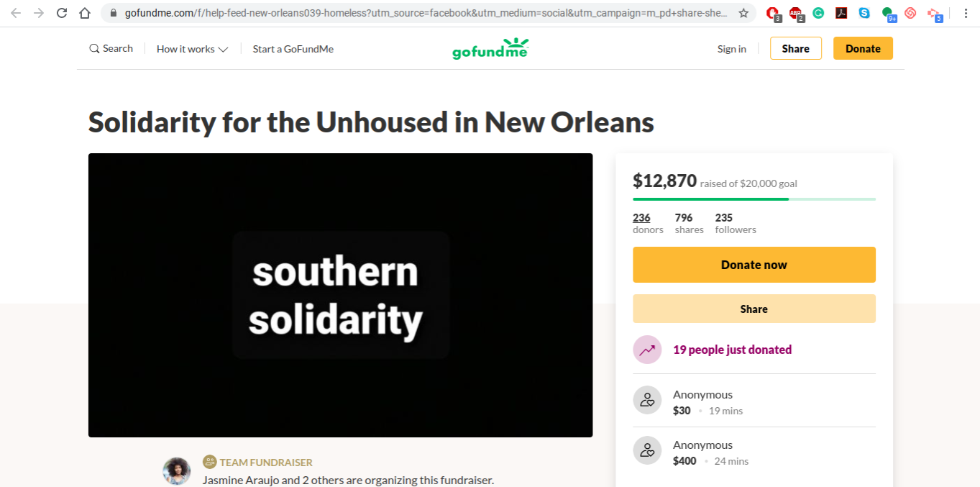Open the Skype extension
980x487 pixels.
point(864,13)
